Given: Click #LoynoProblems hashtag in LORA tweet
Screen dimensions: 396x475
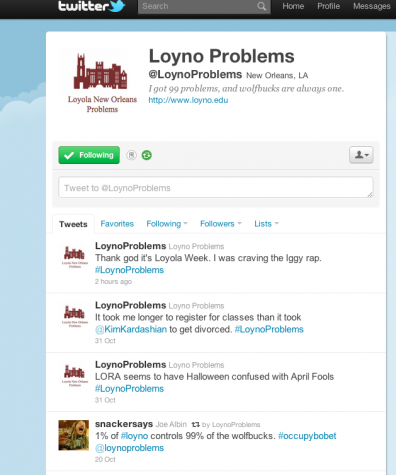Looking at the screenshot, I should click(x=129, y=389).
